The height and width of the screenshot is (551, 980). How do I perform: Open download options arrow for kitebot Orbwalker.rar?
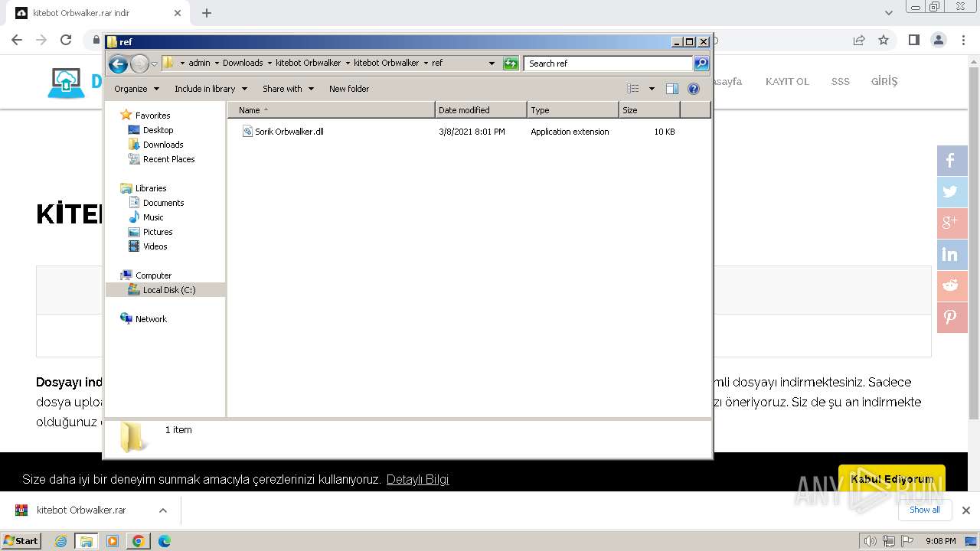(x=162, y=510)
